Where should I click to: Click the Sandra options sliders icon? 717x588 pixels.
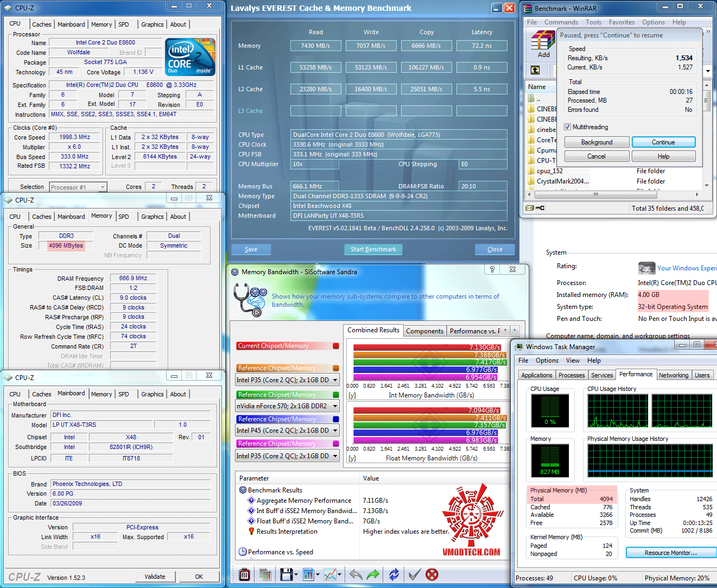tap(244, 574)
